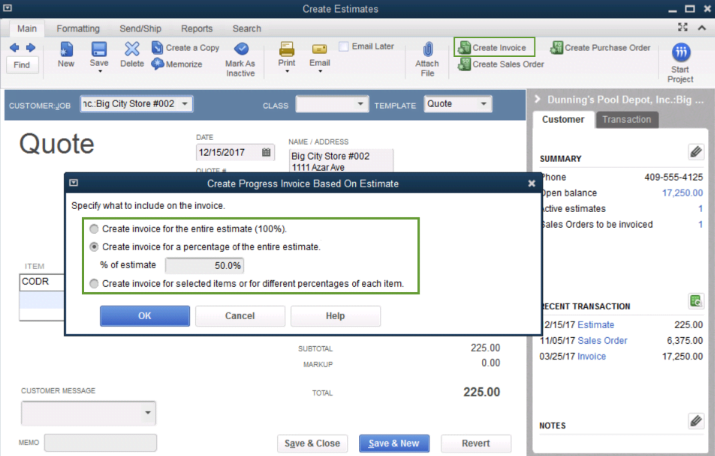The width and height of the screenshot is (715, 456).
Task: Open the Class dropdown
Action: click(360, 104)
